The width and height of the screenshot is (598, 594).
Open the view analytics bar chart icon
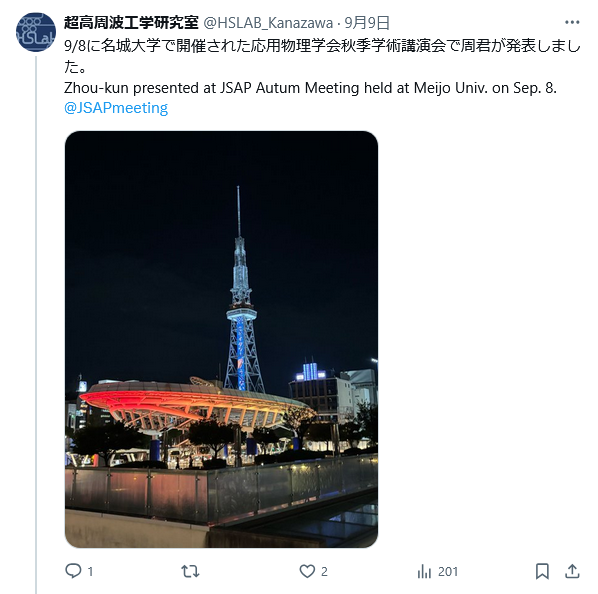pyautogui.click(x=424, y=572)
